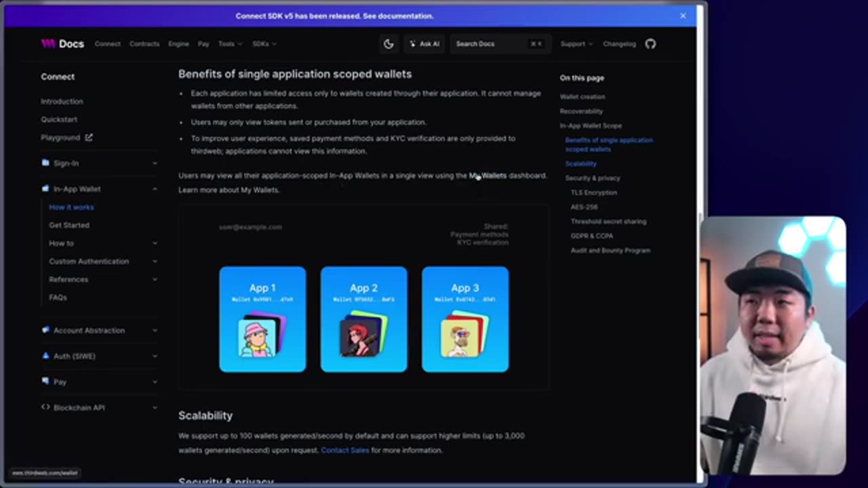
Task: Go to Introduction in sidebar
Action: (x=62, y=101)
